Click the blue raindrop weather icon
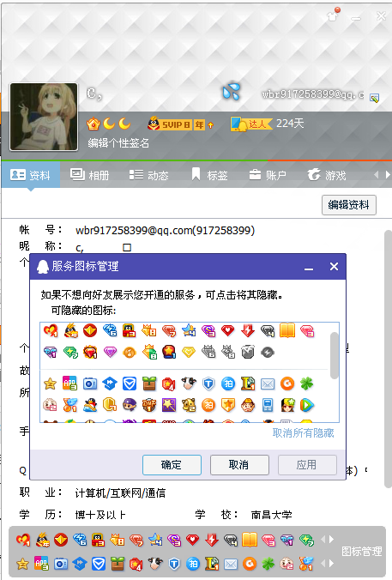 (232, 91)
